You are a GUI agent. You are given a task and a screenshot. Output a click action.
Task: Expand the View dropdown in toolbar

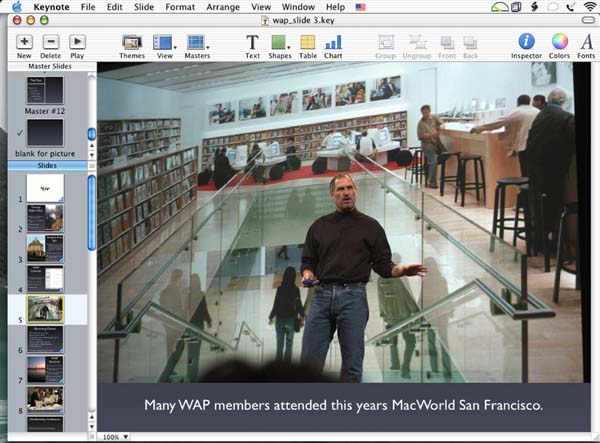(x=164, y=42)
